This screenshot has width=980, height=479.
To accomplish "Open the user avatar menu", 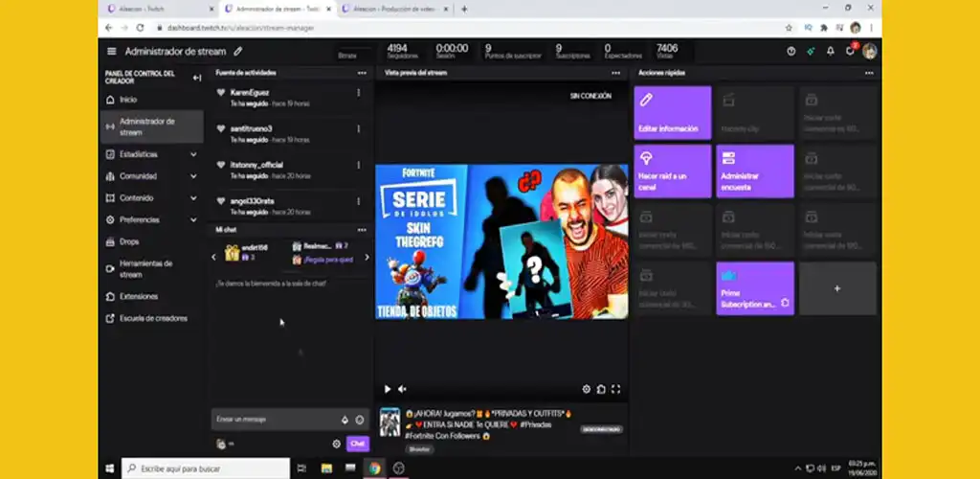I will [869, 52].
